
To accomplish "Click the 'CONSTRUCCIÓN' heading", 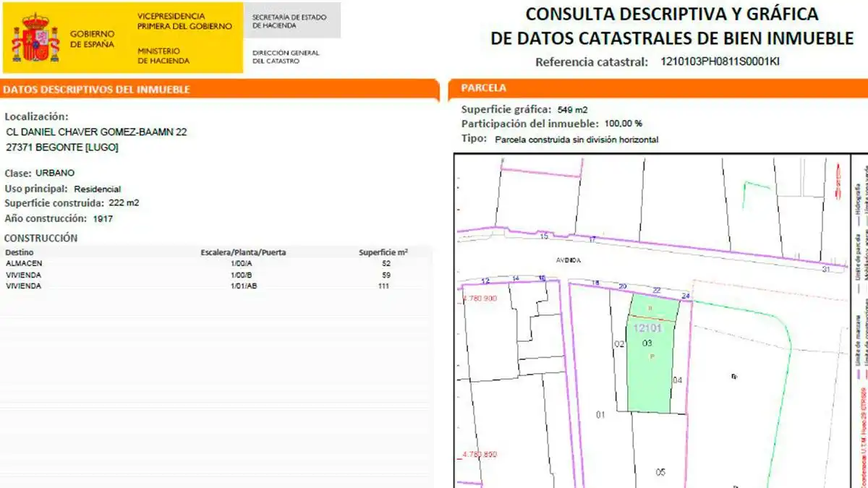I will pyautogui.click(x=41, y=238).
